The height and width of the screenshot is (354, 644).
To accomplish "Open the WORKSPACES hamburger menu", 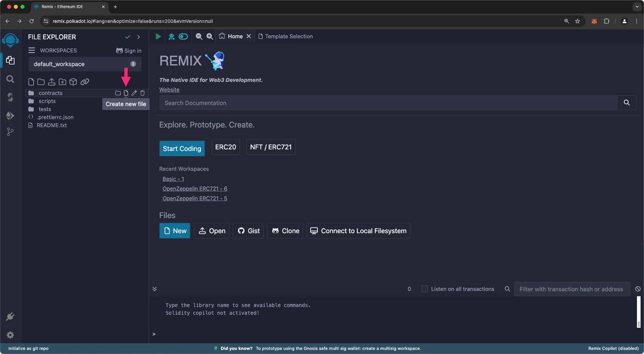I will tap(32, 50).
